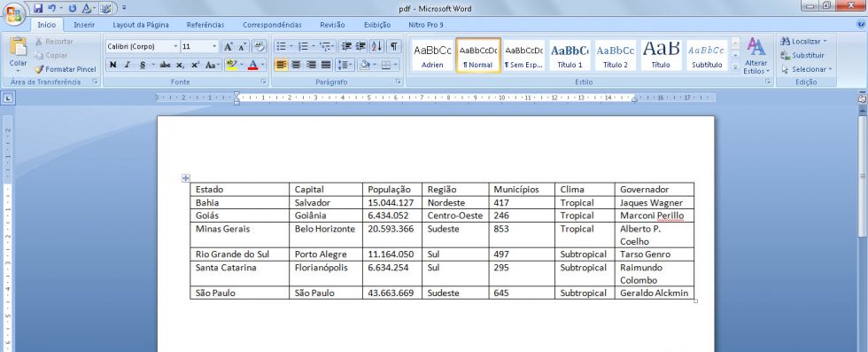
Task: Open the Fonte dialog launcher
Action: pyautogui.click(x=264, y=82)
